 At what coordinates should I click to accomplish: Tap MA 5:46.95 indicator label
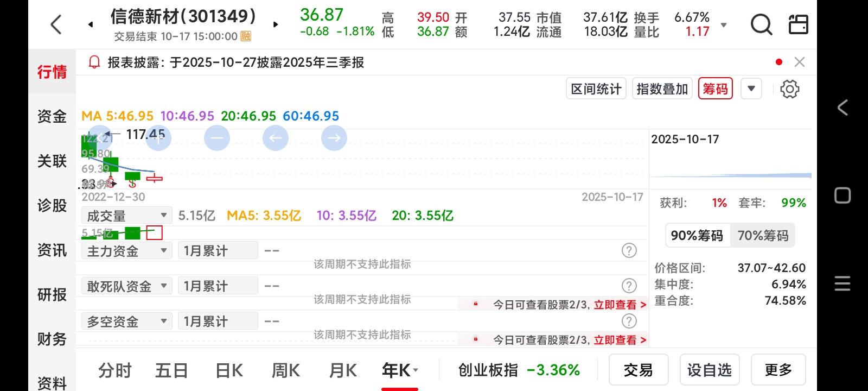point(117,116)
